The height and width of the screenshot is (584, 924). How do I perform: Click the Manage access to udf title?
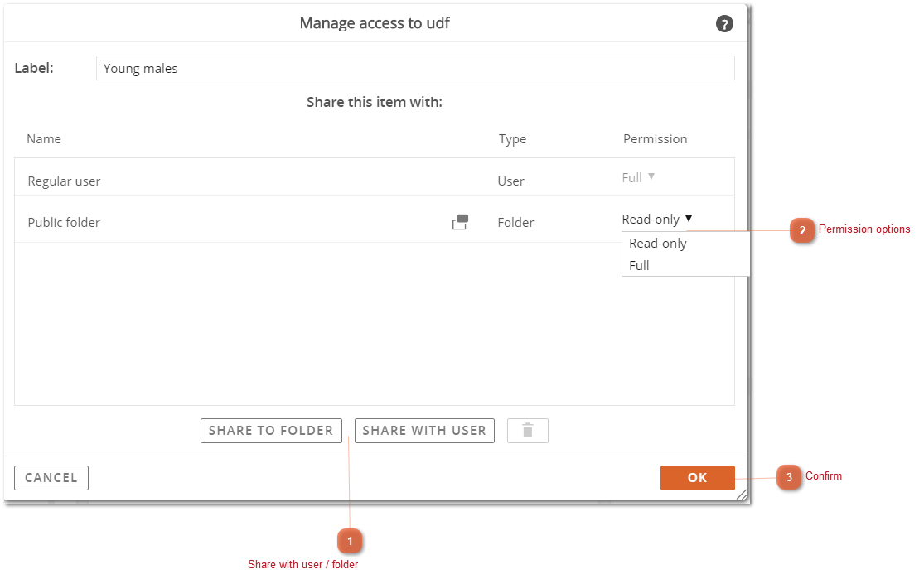(x=375, y=23)
